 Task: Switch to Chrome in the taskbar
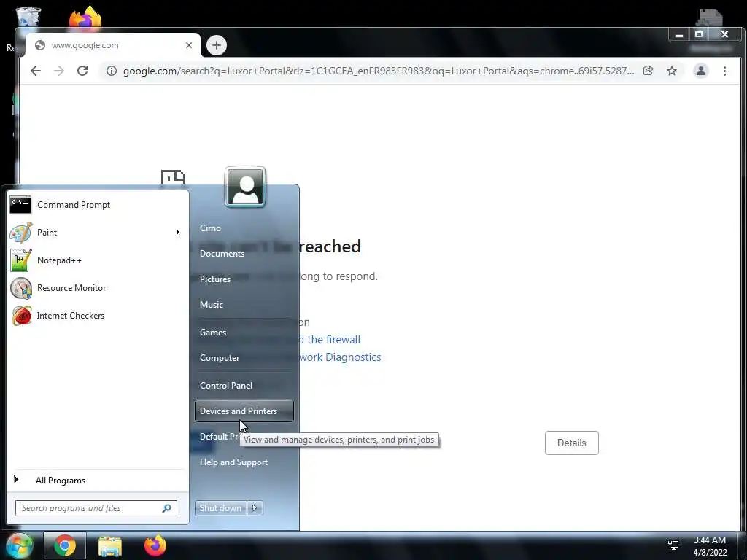coord(65,545)
